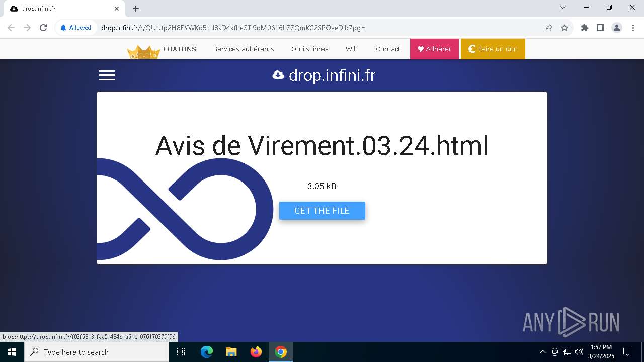This screenshot has height=362, width=644.
Task: Launch Microsoft Edge from the taskbar
Action: [x=207, y=352]
